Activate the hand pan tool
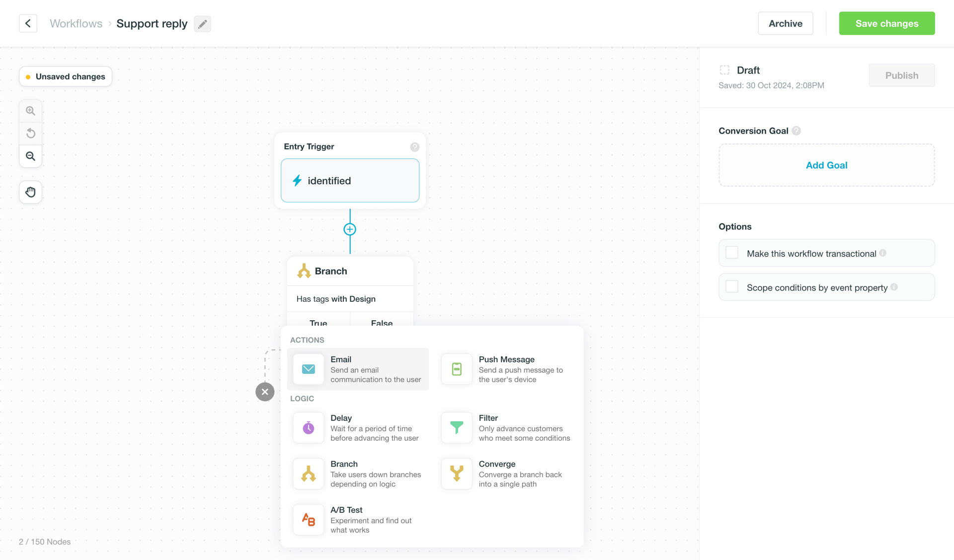The height and width of the screenshot is (560, 954). pos(30,192)
